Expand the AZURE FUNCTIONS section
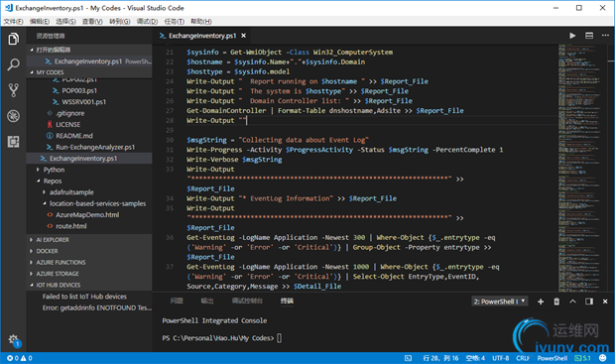 tap(89, 263)
